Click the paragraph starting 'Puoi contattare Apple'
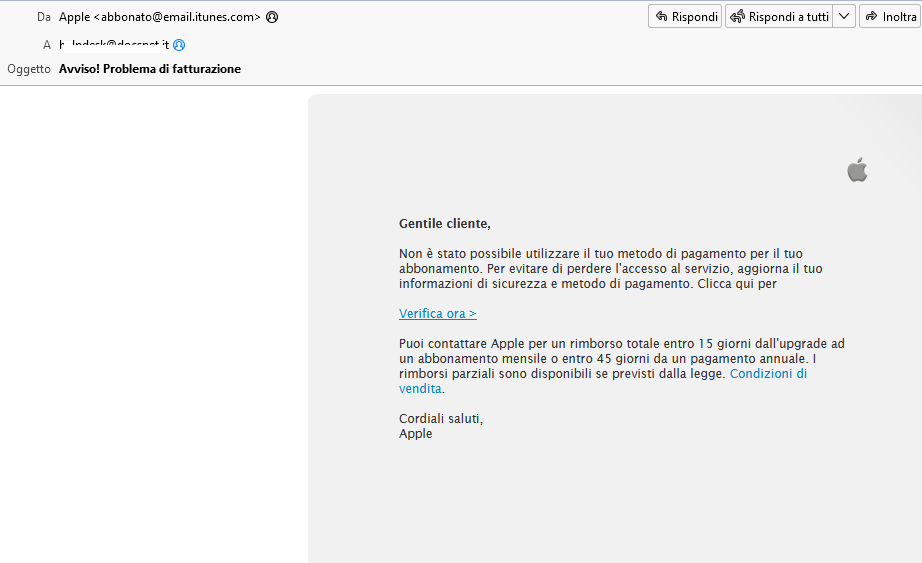 point(622,366)
